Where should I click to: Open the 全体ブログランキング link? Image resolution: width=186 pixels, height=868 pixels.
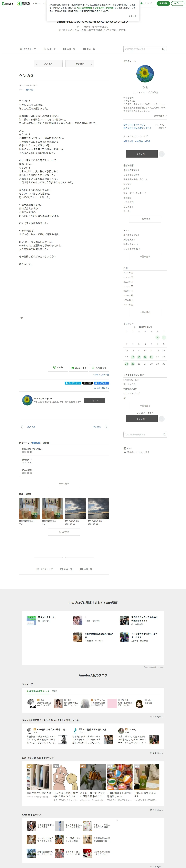tap(134, 125)
